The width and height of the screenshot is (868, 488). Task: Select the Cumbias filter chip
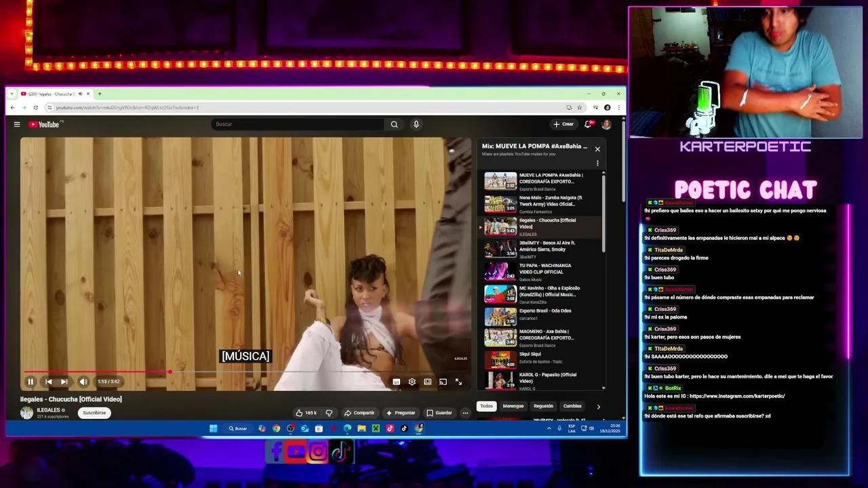point(572,406)
